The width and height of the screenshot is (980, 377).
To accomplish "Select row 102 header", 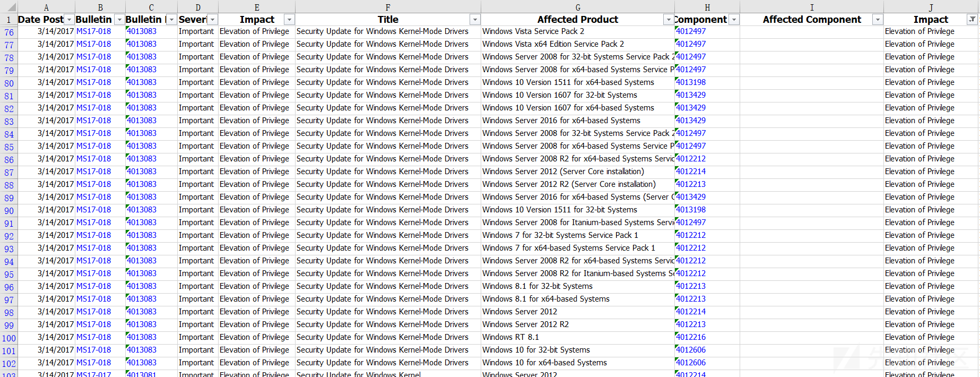I will (x=9, y=364).
